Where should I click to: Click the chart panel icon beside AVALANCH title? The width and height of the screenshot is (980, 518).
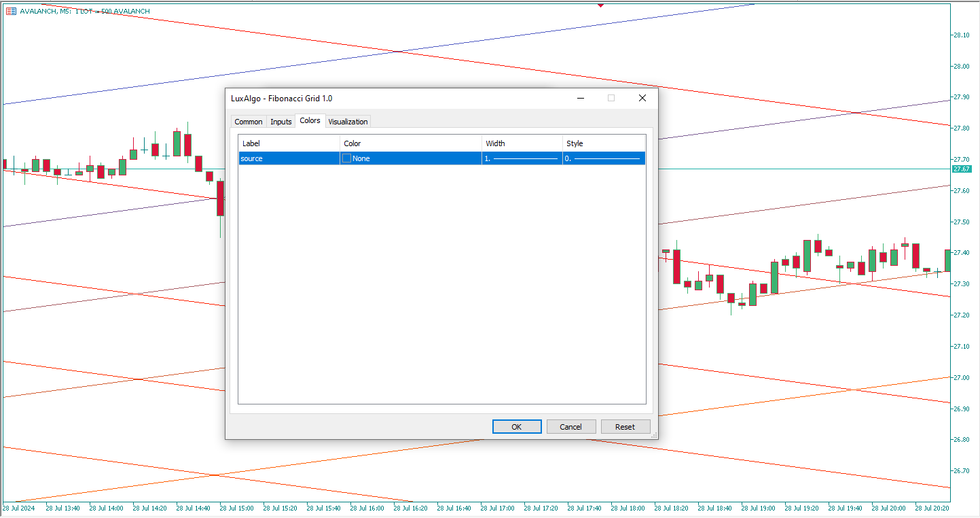11,11
